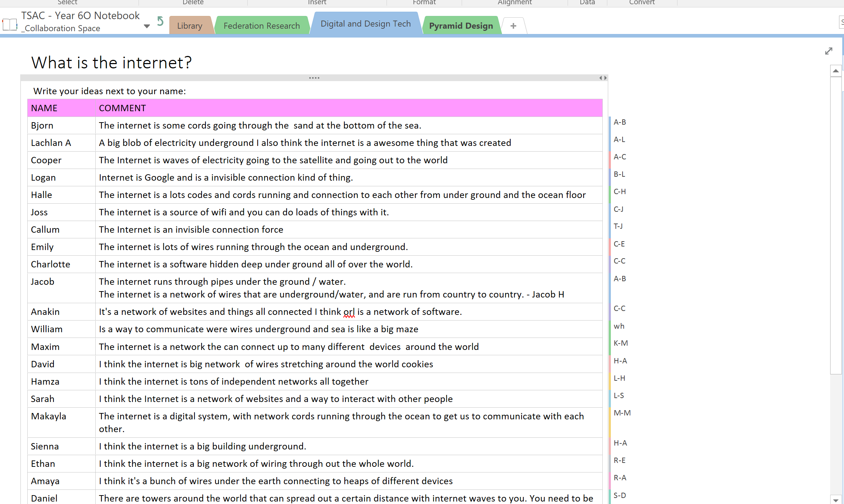Select the Digital and Design Tech tab

pos(366,23)
